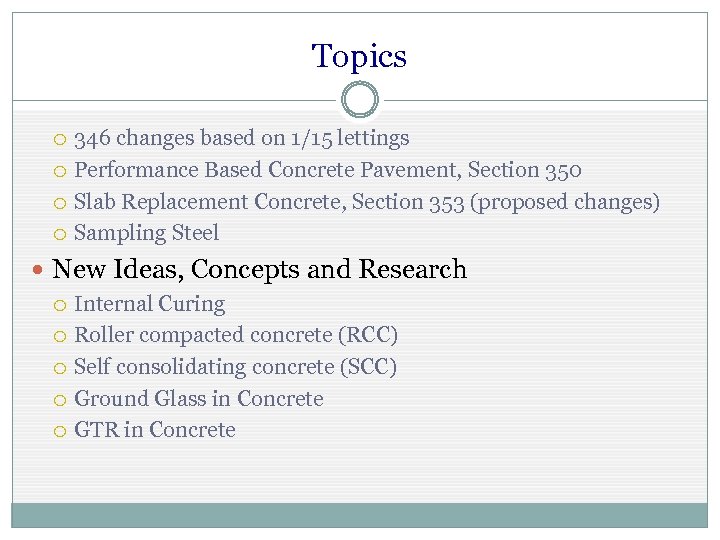
Task: Click the "Slab Replacement Concrete, Section 353" line
Action: [367, 202]
